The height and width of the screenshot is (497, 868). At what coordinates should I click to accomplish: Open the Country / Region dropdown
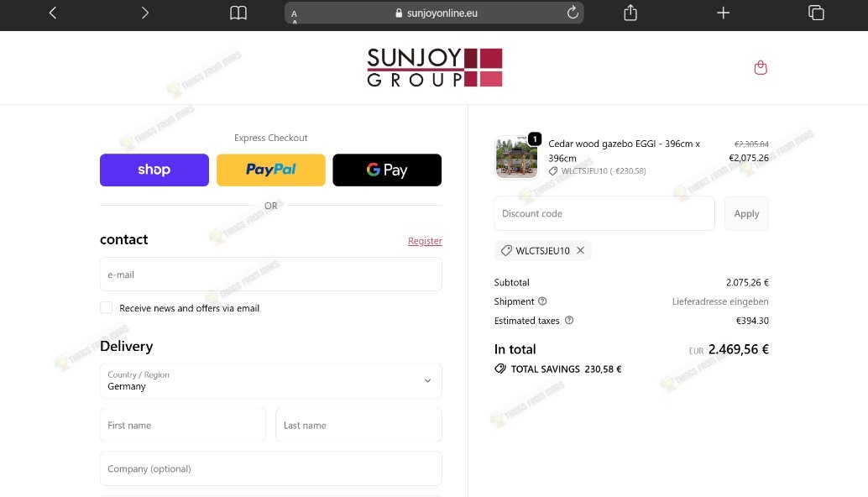point(270,381)
